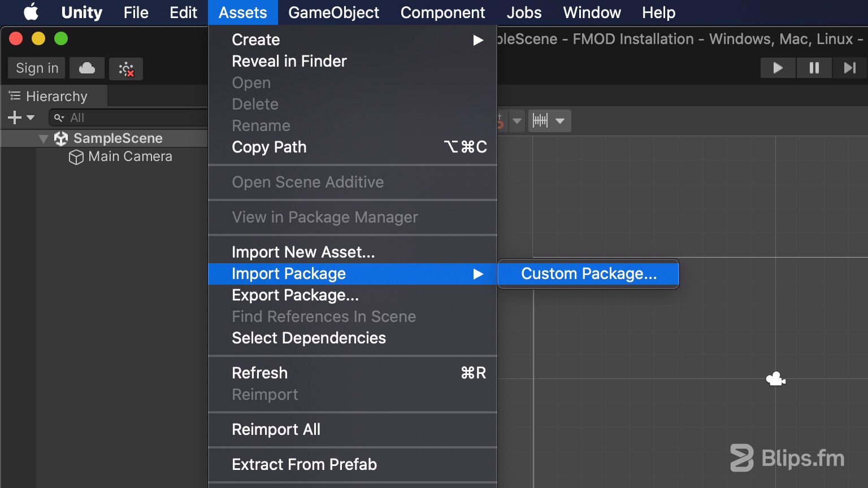Click the yellow minimize window button
The height and width of the screenshot is (488, 868).
(38, 38)
